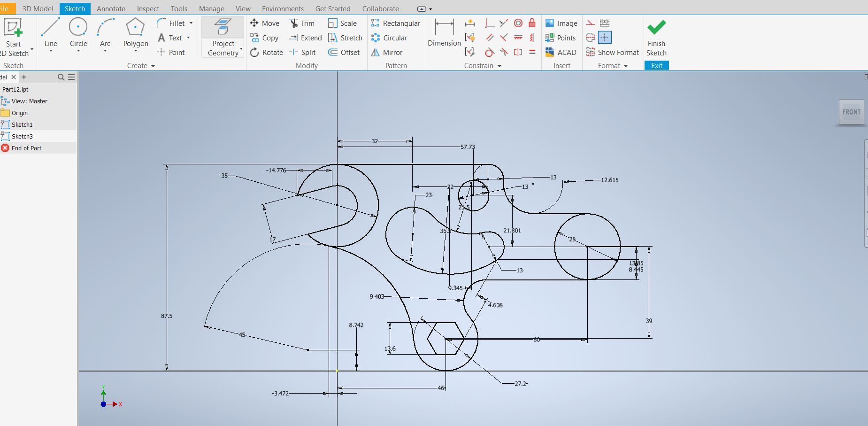Insert an ACAD file

pyautogui.click(x=561, y=53)
